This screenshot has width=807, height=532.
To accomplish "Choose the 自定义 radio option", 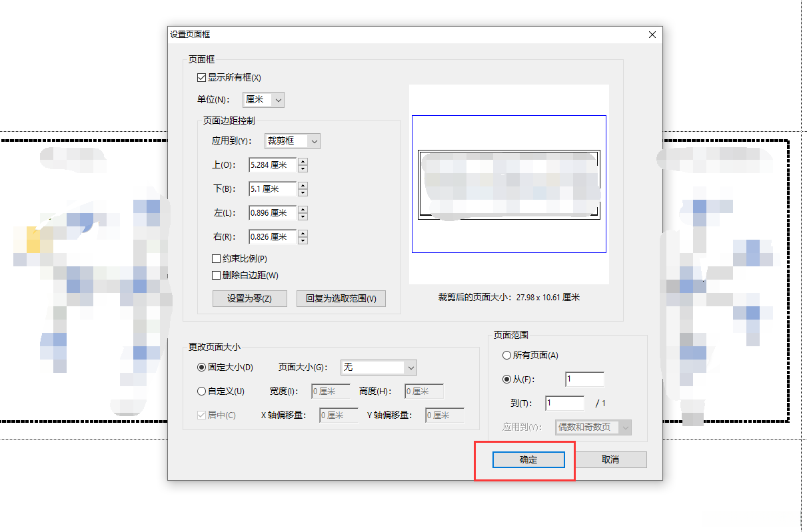I will point(201,391).
